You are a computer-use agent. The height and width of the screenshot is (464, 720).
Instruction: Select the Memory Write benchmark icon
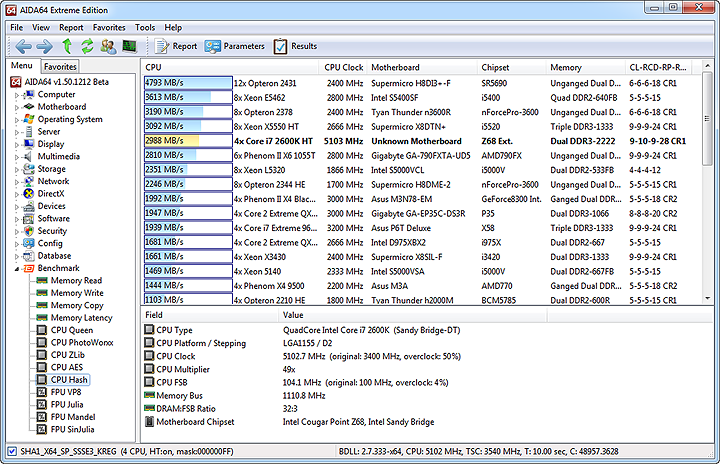[42, 293]
